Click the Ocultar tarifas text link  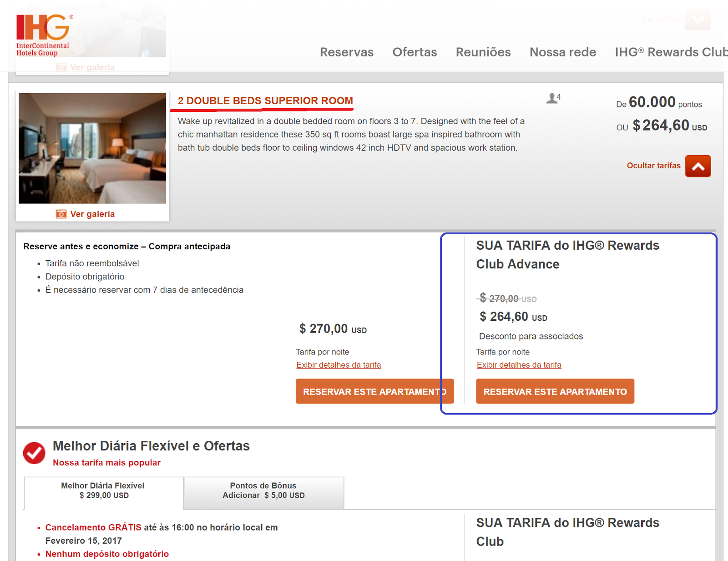[653, 166]
